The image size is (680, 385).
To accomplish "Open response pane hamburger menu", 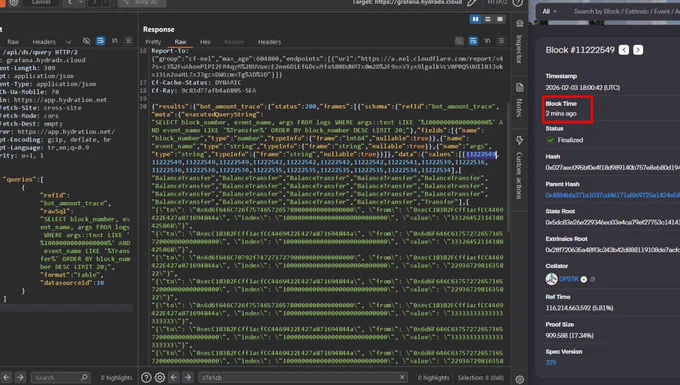I will [x=501, y=41].
